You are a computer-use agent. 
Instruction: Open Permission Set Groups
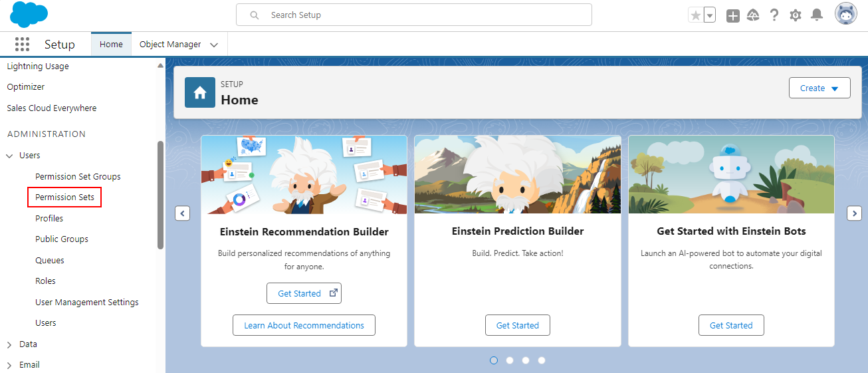click(78, 176)
